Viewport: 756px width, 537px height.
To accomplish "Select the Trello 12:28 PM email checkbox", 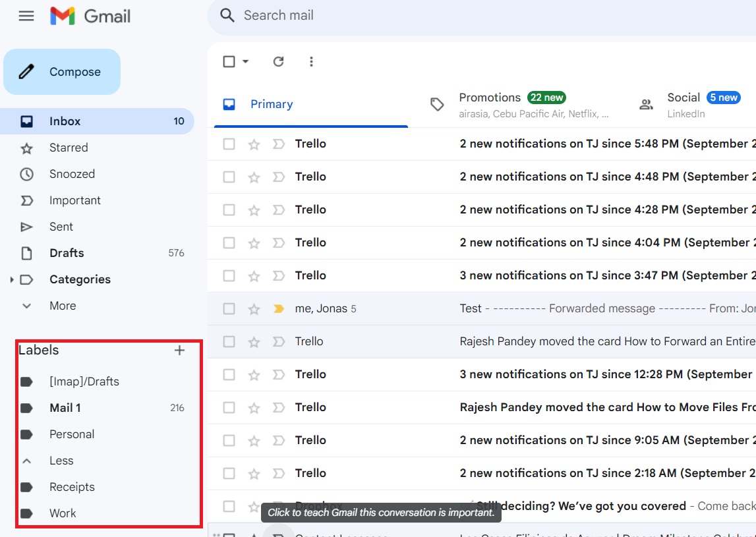I will click(229, 374).
